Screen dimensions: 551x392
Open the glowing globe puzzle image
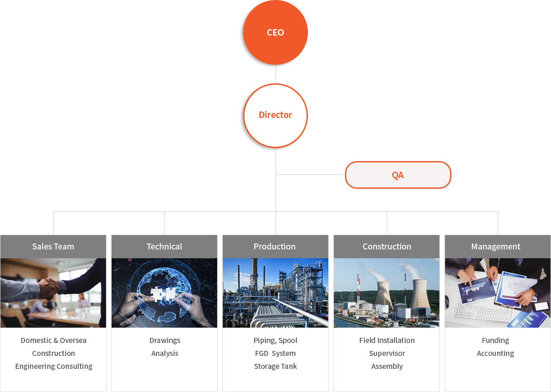[x=164, y=293]
